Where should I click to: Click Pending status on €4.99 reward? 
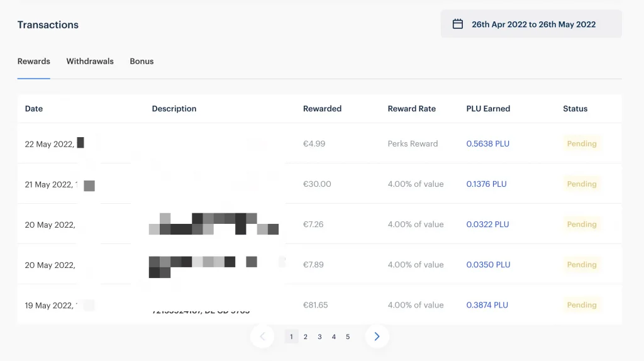pos(582,144)
